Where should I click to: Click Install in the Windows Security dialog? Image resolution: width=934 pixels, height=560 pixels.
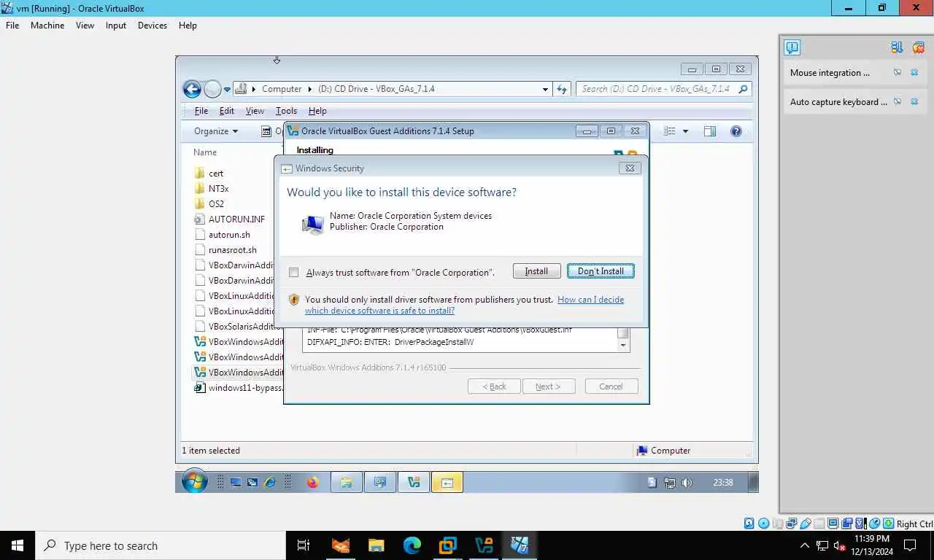(x=536, y=271)
